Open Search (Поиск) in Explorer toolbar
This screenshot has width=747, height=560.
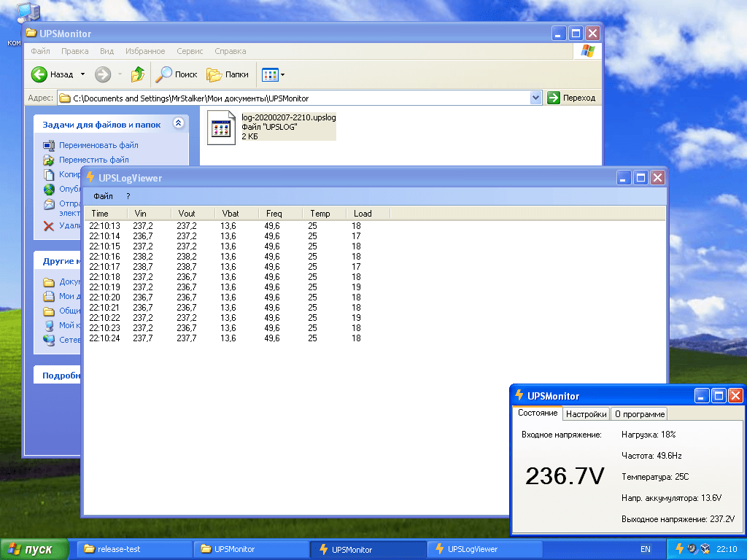pyautogui.click(x=177, y=74)
